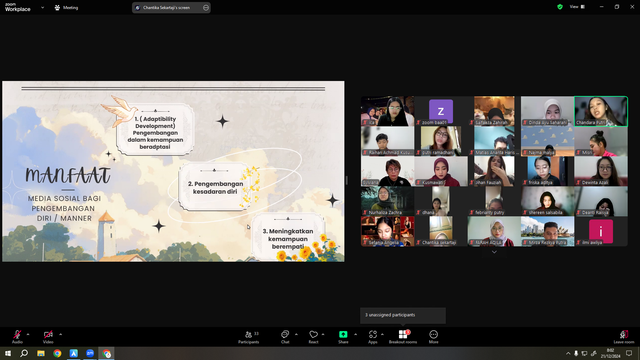Image resolution: width=640 pixels, height=360 pixels.
Task: Open the More options icon
Action: [x=433, y=334]
